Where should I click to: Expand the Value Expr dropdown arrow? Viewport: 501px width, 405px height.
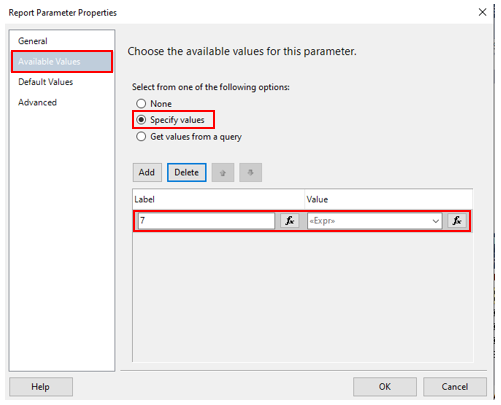coord(435,221)
